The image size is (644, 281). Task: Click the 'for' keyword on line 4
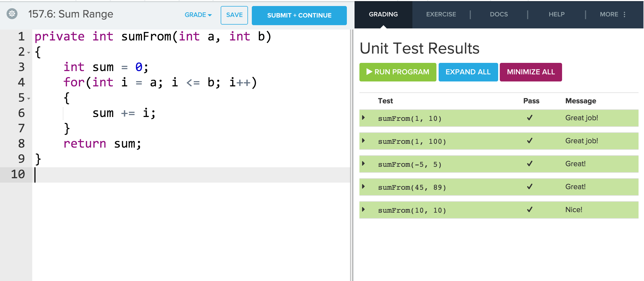74,82
